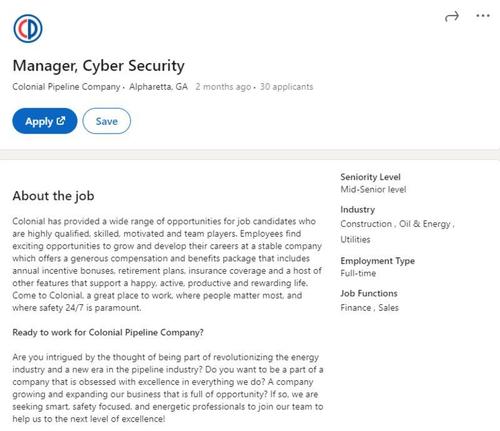Click the Finance job function tag
This screenshot has height=431, width=500.
tap(355, 308)
